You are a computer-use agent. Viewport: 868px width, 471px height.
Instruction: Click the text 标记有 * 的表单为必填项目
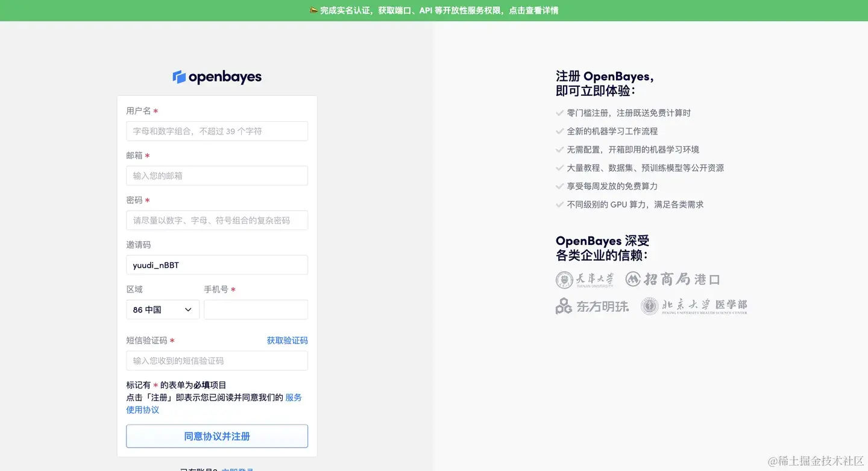176,385
